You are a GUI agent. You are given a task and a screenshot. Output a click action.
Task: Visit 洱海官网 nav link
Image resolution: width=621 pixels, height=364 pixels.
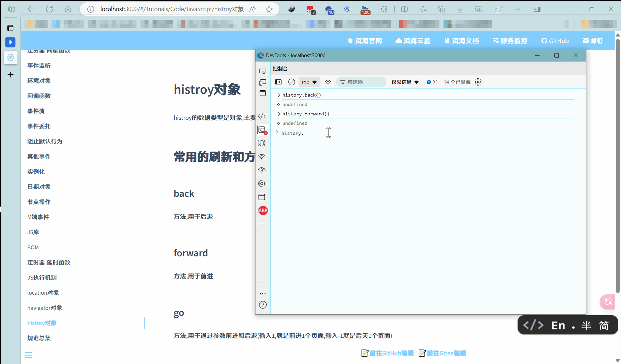click(x=365, y=41)
